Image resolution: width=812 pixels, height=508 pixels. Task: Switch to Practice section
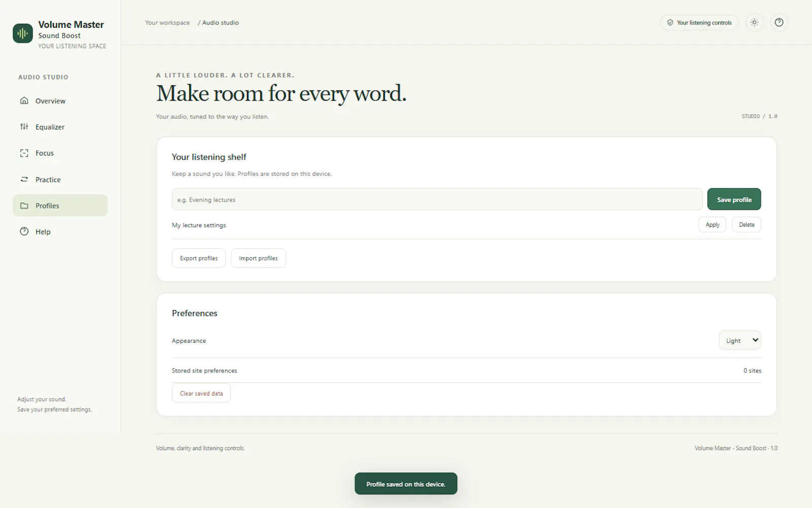coord(60,179)
